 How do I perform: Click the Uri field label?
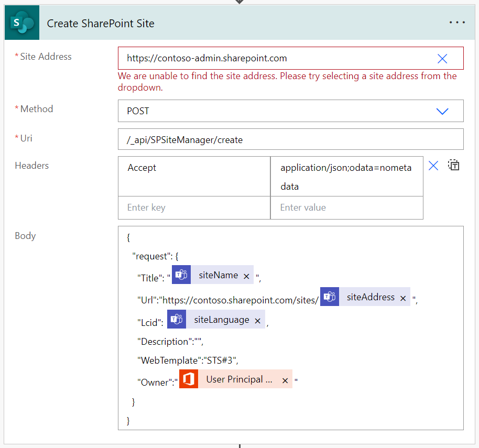click(26, 138)
